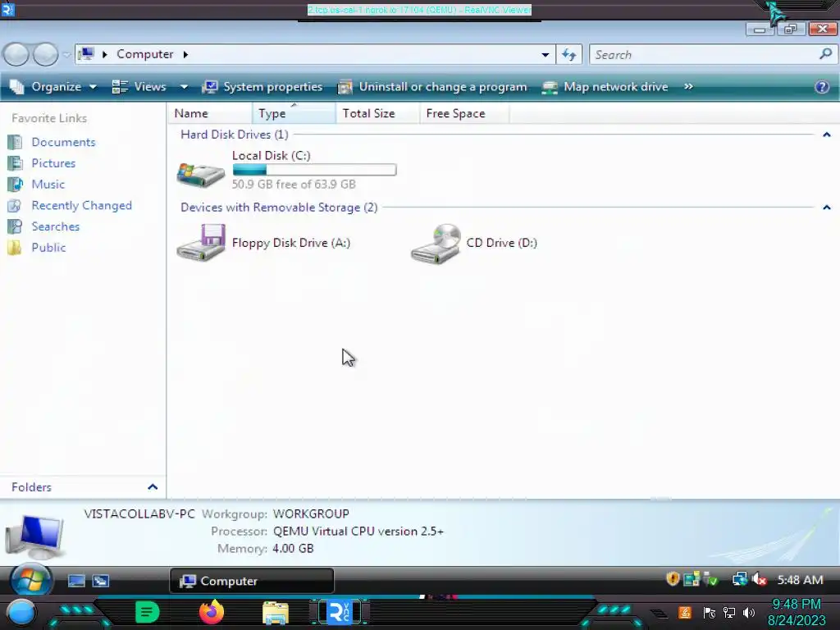Screen dimensions: 840x630
Task: Click the host speaker volume tray icon
Action: click(x=748, y=612)
